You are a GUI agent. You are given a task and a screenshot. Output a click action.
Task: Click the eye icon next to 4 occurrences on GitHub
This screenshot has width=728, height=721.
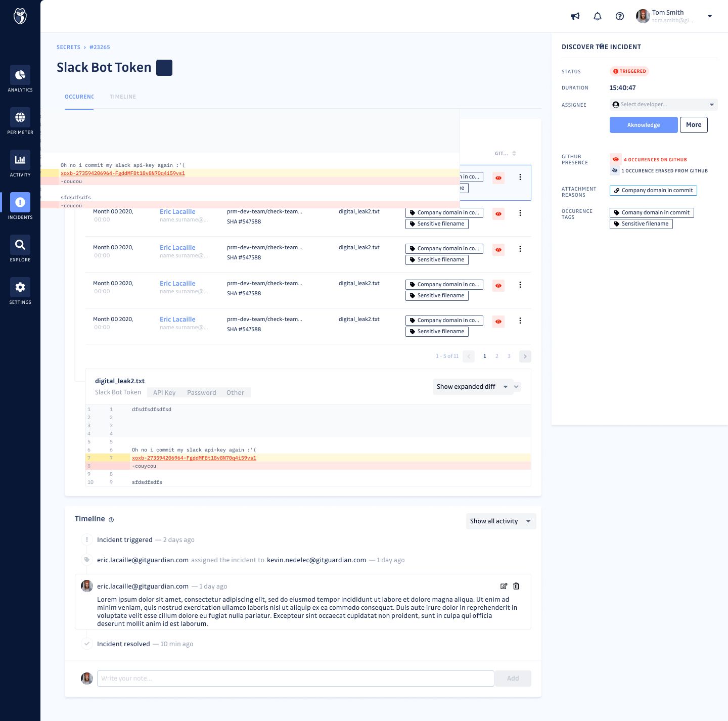[x=615, y=159]
